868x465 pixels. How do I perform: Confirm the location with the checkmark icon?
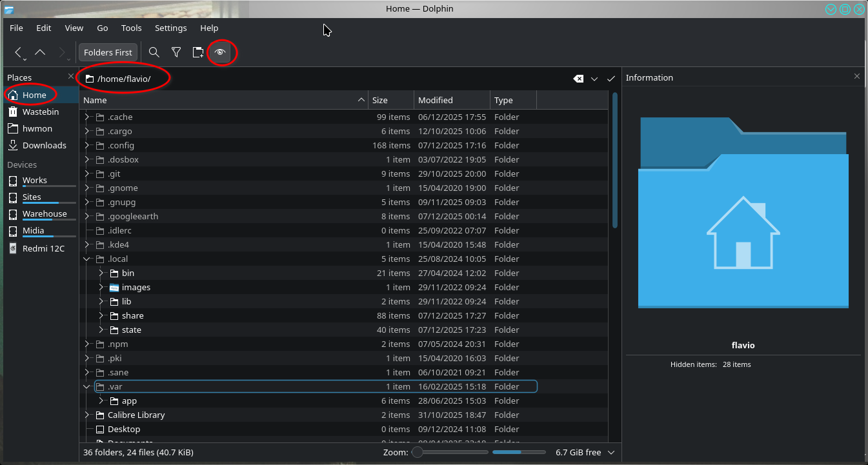[611, 79]
